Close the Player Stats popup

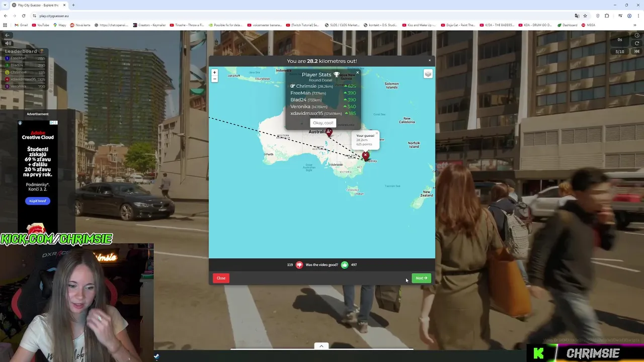(357, 73)
